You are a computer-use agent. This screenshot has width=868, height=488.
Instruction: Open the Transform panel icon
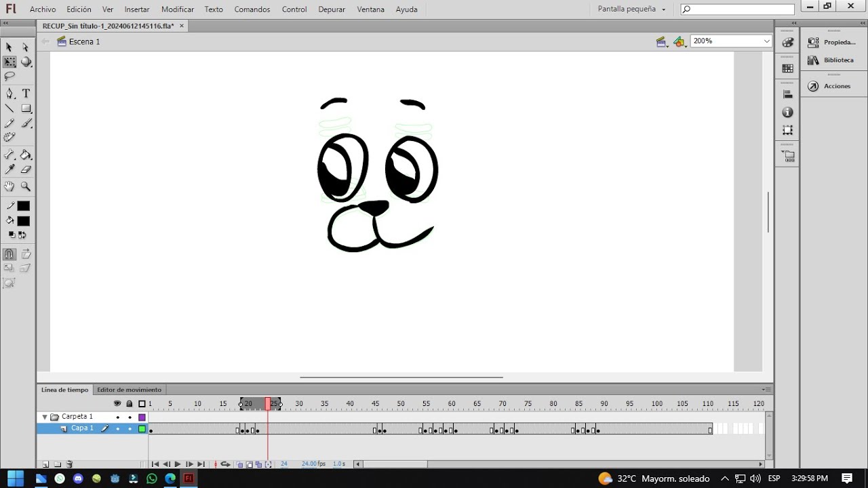click(x=787, y=130)
